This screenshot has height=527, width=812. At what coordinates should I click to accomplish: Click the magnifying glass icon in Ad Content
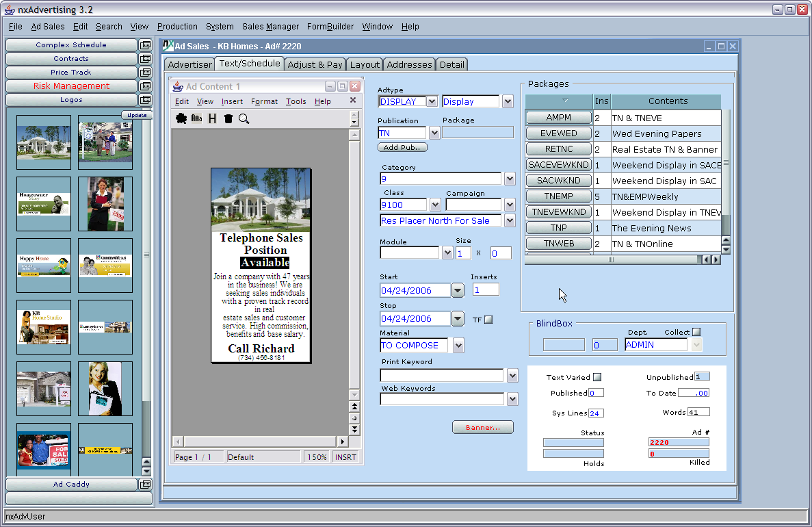(244, 118)
